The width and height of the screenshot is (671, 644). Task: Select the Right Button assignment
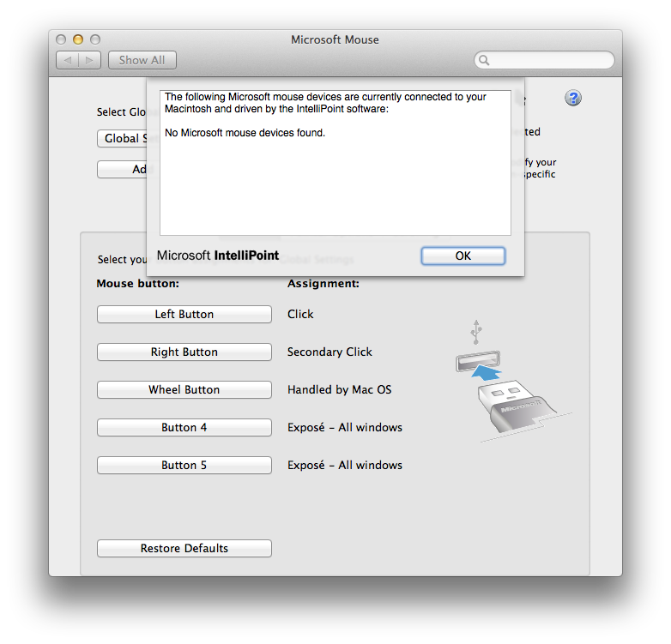pyautogui.click(x=184, y=352)
